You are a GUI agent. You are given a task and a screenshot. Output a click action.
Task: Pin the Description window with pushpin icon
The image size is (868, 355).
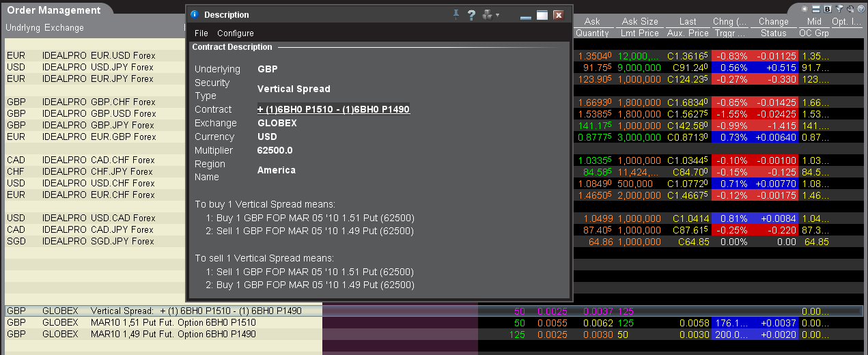tap(456, 14)
